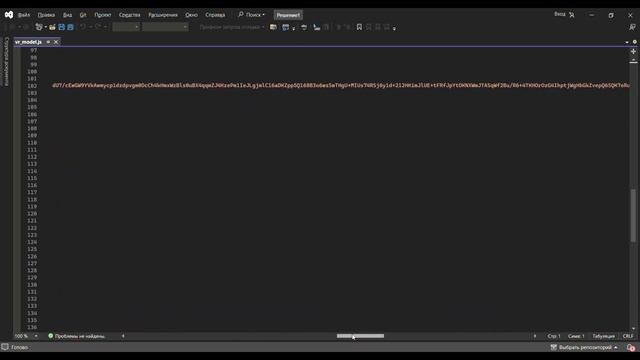This screenshot has height=360, width=640.
Task: Open the Вид menu
Action: pyautogui.click(x=67, y=15)
